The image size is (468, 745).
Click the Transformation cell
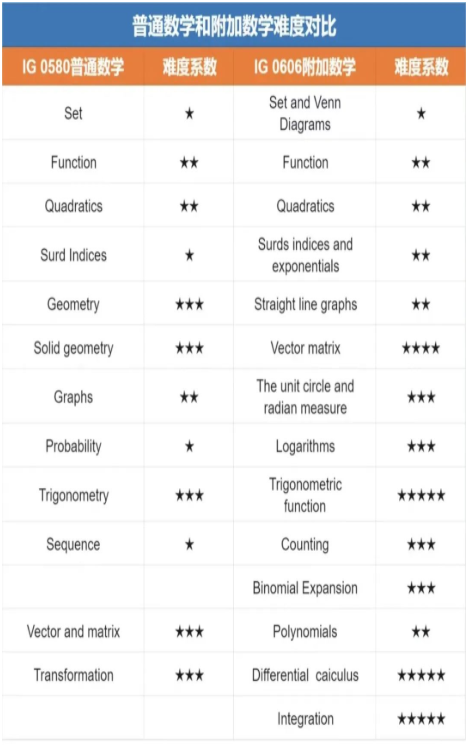(x=73, y=675)
